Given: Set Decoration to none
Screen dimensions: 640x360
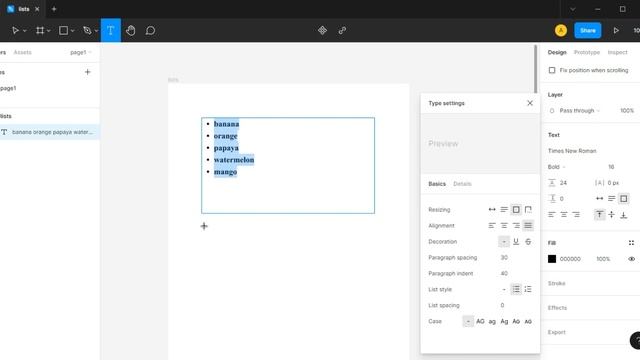Looking at the screenshot, I should [x=504, y=242].
